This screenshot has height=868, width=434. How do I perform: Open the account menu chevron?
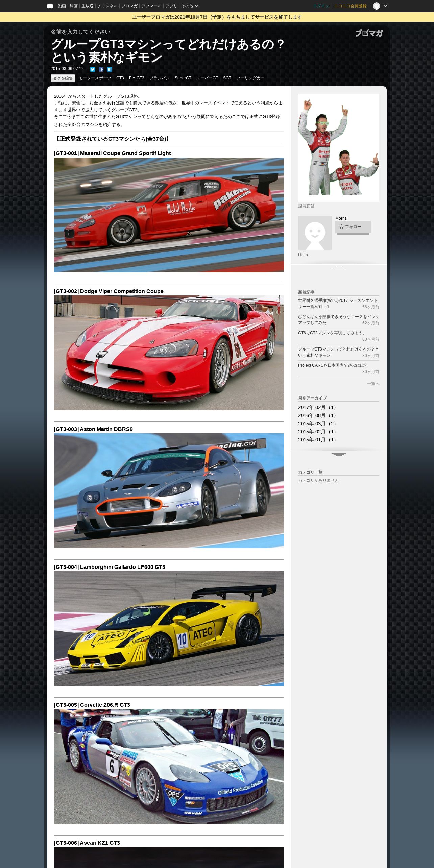pos(385,6)
